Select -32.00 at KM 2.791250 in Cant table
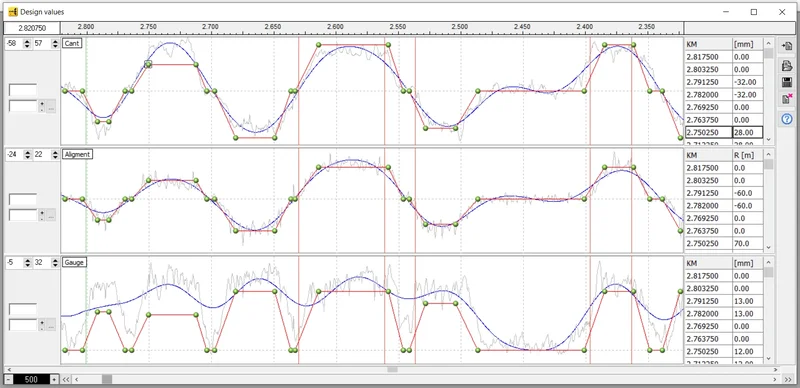 pos(747,82)
